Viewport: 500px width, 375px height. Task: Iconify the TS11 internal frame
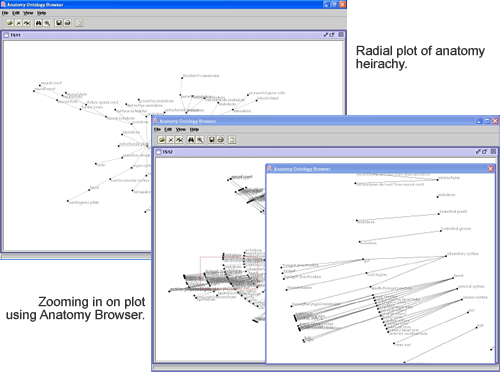326,35
